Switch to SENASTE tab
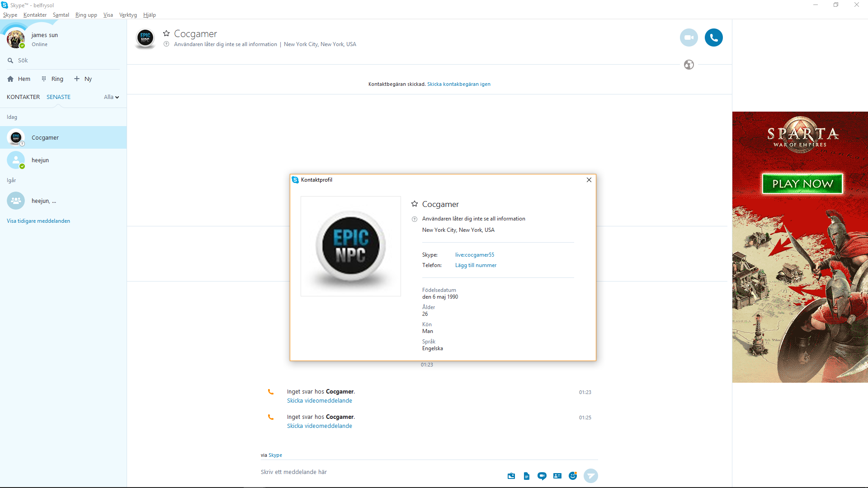 pos(58,97)
